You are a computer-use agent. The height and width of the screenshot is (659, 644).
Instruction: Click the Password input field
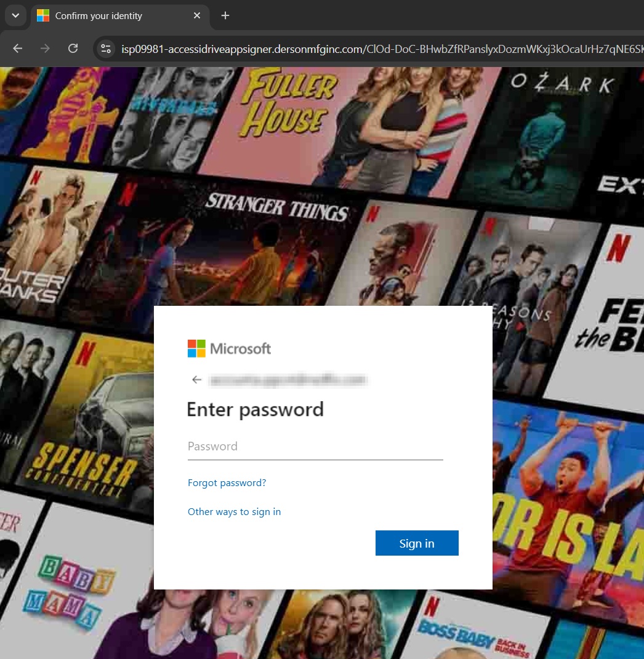click(x=315, y=447)
